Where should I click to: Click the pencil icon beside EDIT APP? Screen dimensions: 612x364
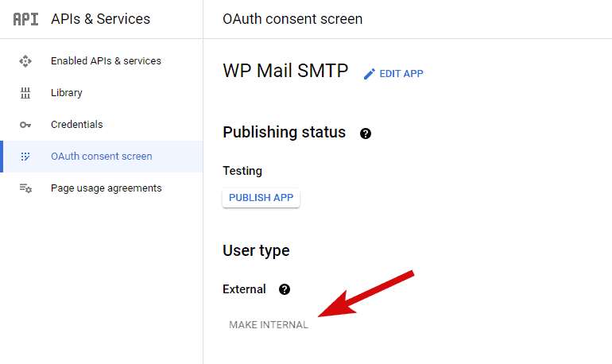[x=370, y=74]
